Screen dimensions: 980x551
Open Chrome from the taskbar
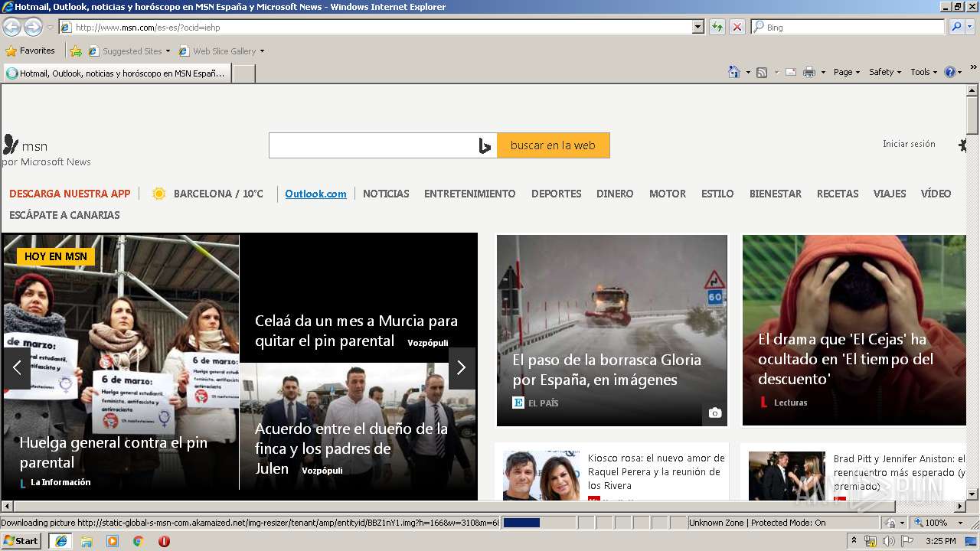click(138, 541)
